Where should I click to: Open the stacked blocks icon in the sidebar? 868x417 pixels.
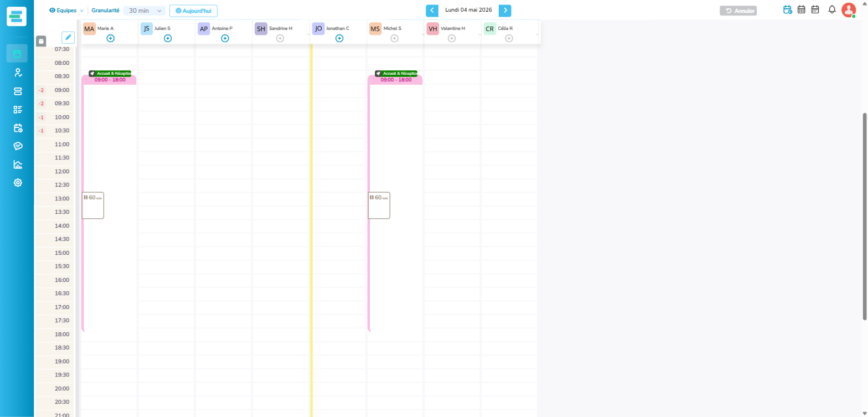click(17, 91)
